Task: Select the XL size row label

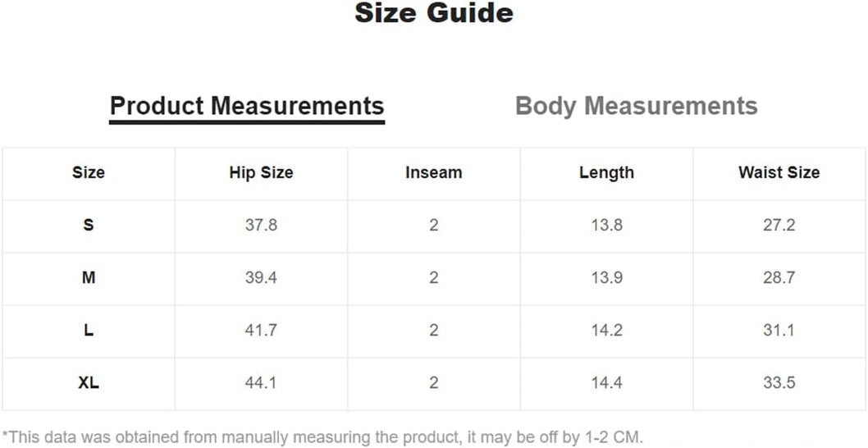Action: [89, 382]
